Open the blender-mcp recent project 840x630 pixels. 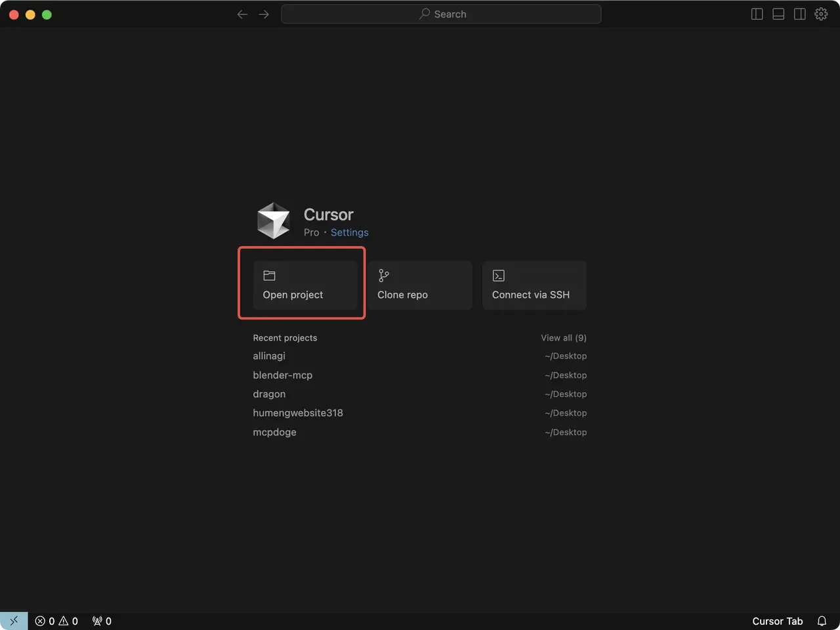[x=420, y=375]
